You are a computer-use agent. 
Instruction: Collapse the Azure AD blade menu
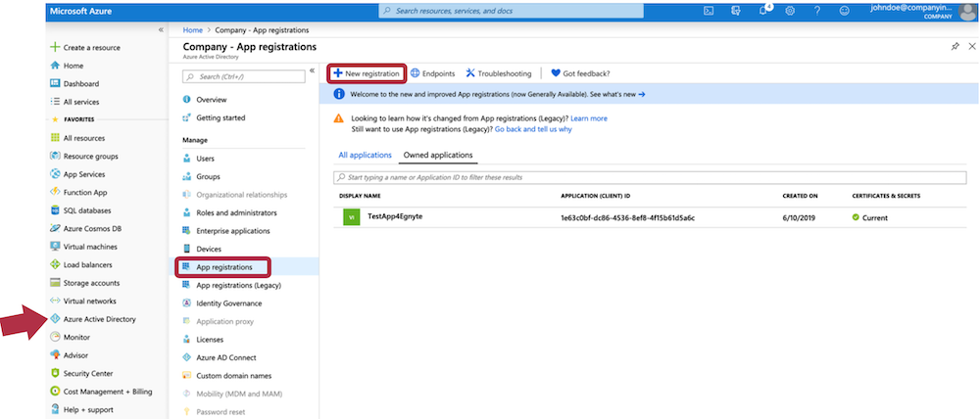[312, 70]
